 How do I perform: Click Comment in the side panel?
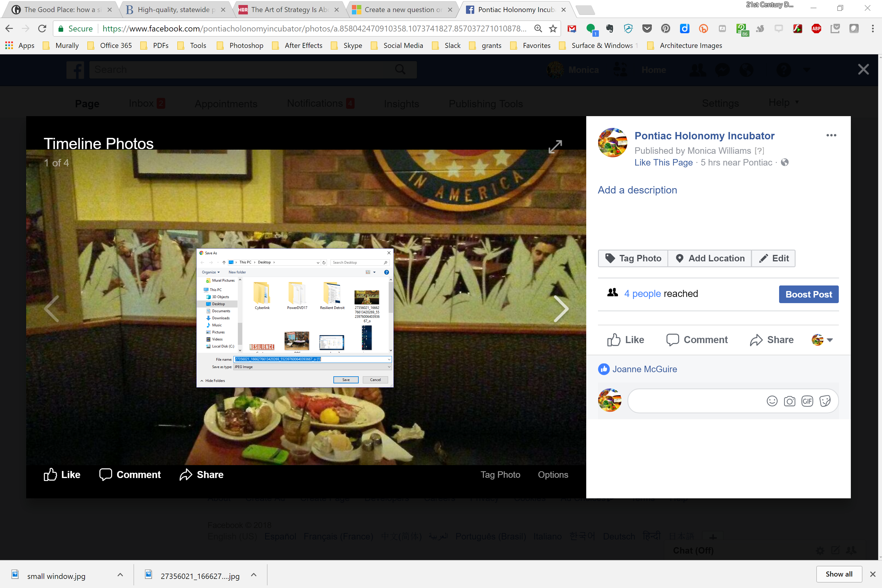[697, 340]
